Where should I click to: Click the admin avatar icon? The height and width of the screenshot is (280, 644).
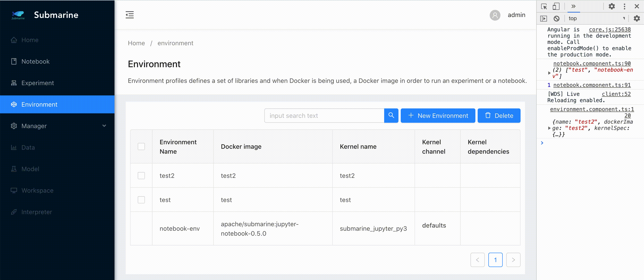point(495,15)
